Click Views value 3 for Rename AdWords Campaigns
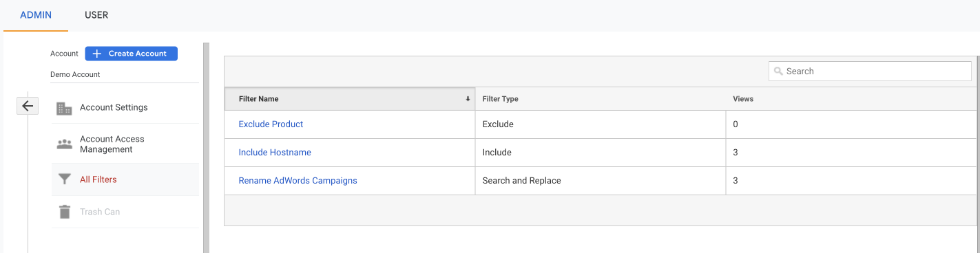Image resolution: width=980 pixels, height=253 pixels. click(736, 181)
